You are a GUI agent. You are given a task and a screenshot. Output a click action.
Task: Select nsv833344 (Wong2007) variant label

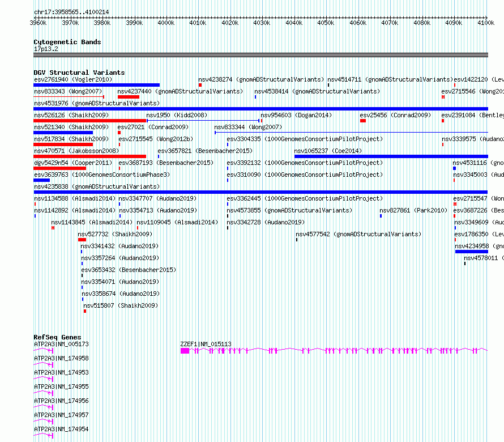(248, 127)
